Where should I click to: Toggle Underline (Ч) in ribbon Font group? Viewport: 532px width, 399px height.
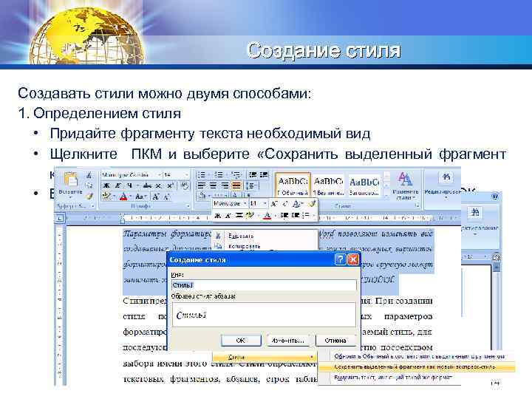[129, 185]
